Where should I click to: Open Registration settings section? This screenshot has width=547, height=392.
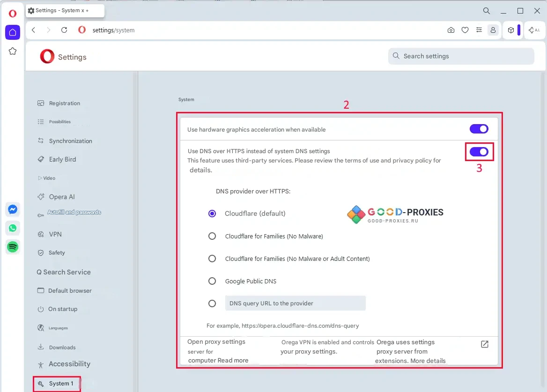coord(59,103)
